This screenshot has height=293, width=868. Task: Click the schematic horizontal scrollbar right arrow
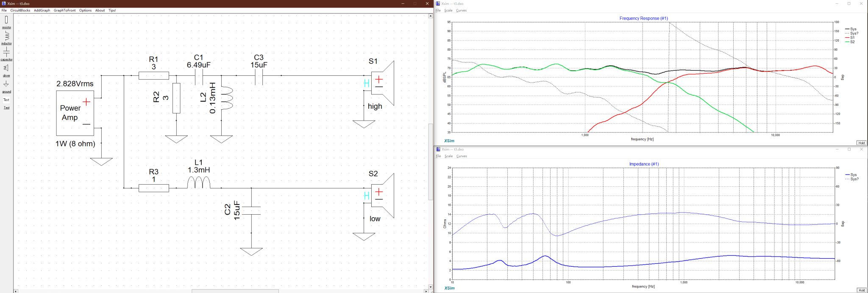pyautogui.click(x=426, y=291)
